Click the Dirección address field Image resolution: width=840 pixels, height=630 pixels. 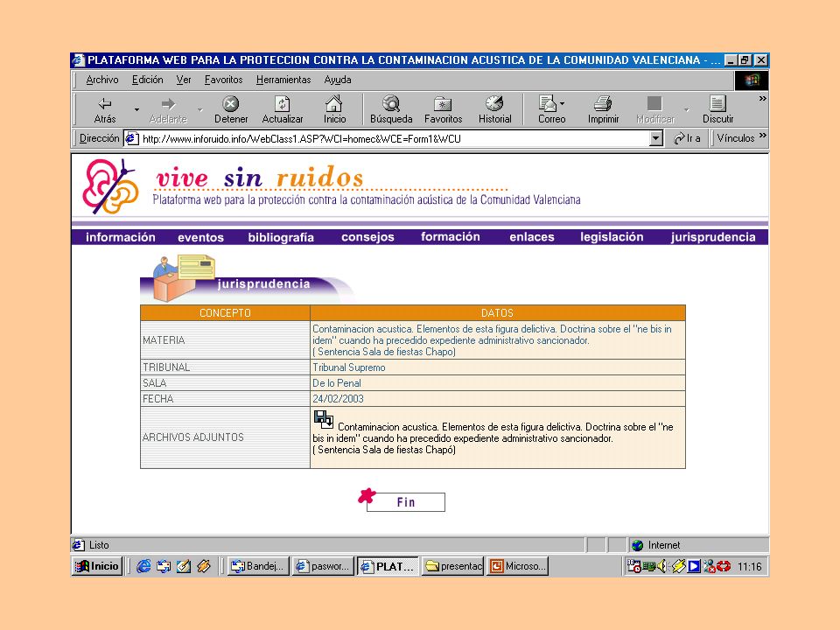point(394,139)
